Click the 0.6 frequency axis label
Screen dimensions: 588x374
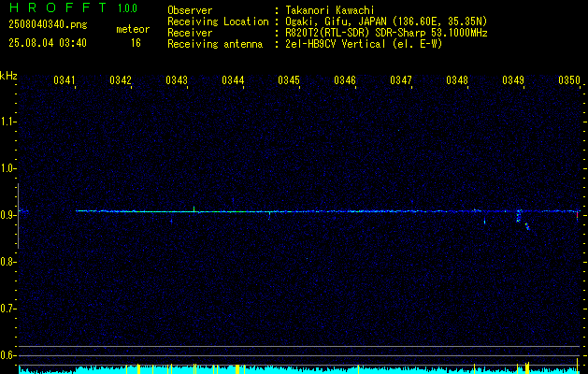(7, 355)
